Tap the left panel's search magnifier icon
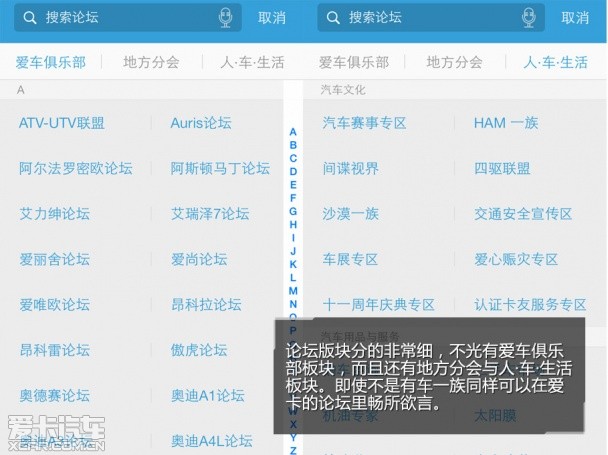Screen dimensions: 608x455 30,18
